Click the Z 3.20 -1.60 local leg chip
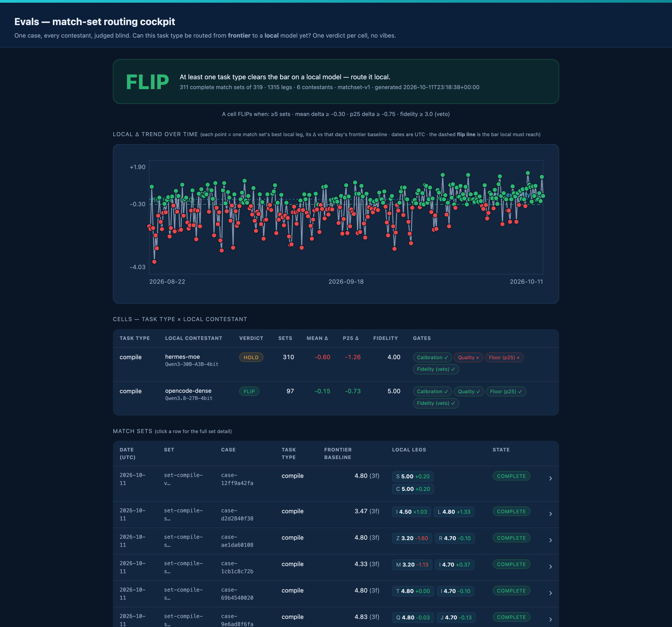 [x=412, y=538]
